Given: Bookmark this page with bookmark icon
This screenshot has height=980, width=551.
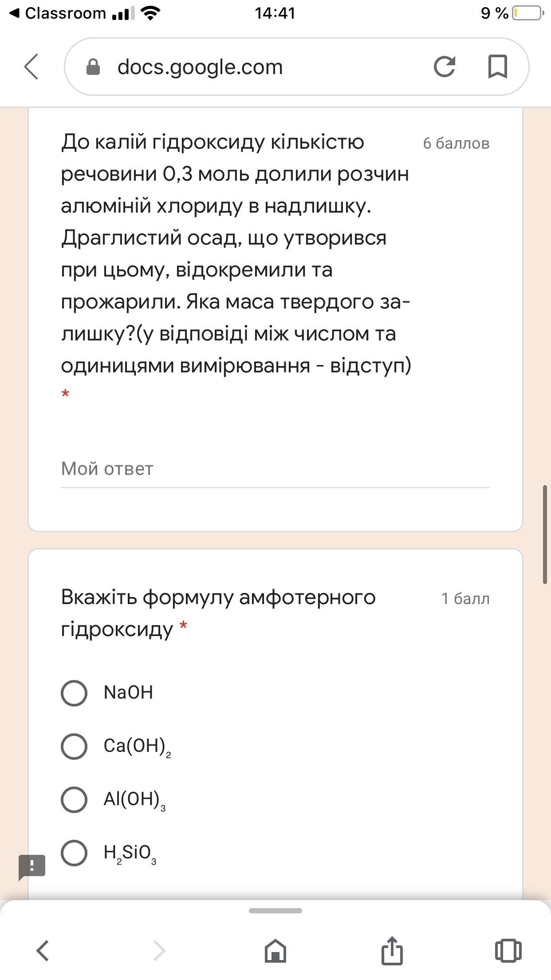Looking at the screenshot, I should 497,67.
